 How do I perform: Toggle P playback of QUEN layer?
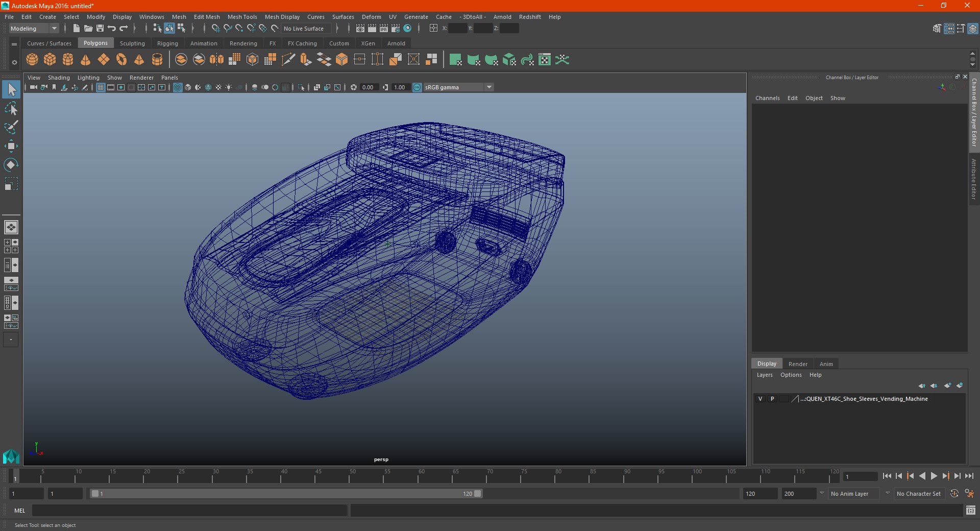click(x=772, y=399)
